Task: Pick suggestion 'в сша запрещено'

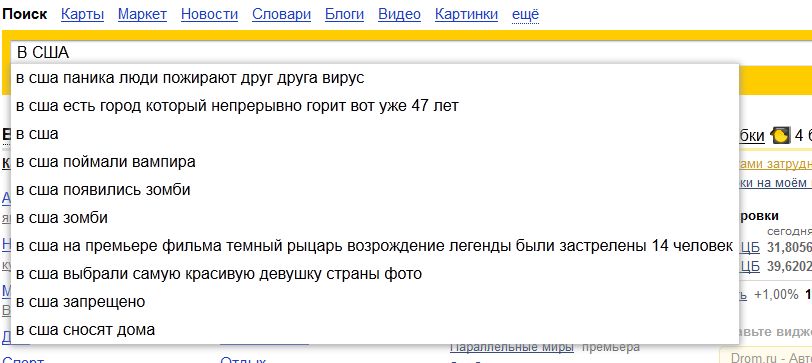Action: click(x=375, y=302)
